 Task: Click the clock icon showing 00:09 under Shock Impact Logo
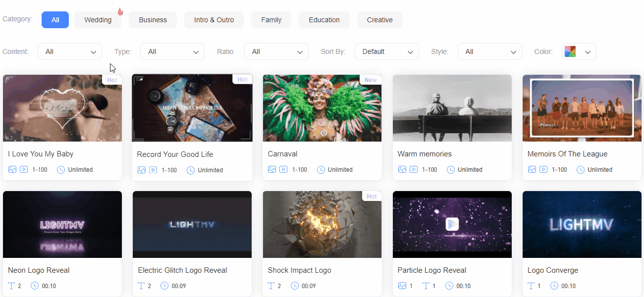click(295, 286)
